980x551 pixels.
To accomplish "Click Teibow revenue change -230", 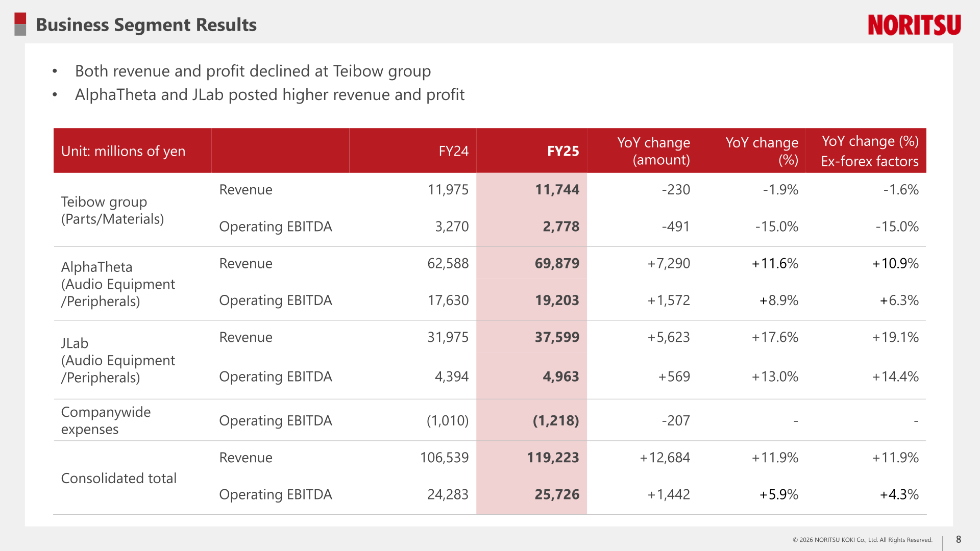I will 676,190.
